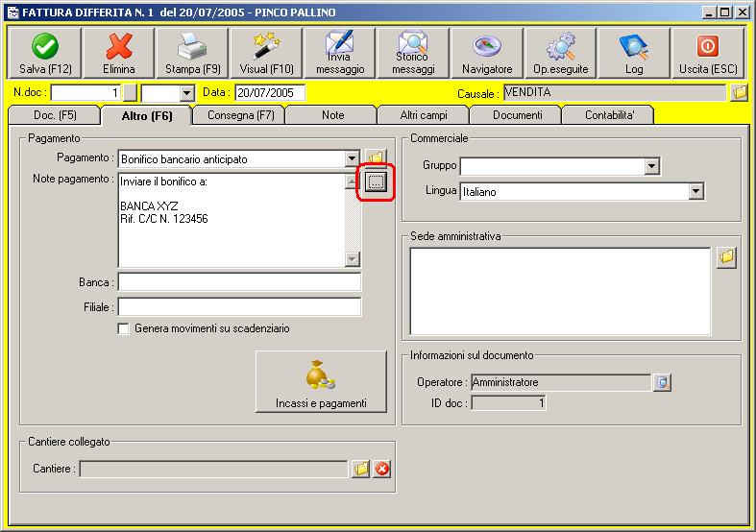Clear Cantiere with red X icon
This screenshot has height=532, width=756.
(382, 469)
